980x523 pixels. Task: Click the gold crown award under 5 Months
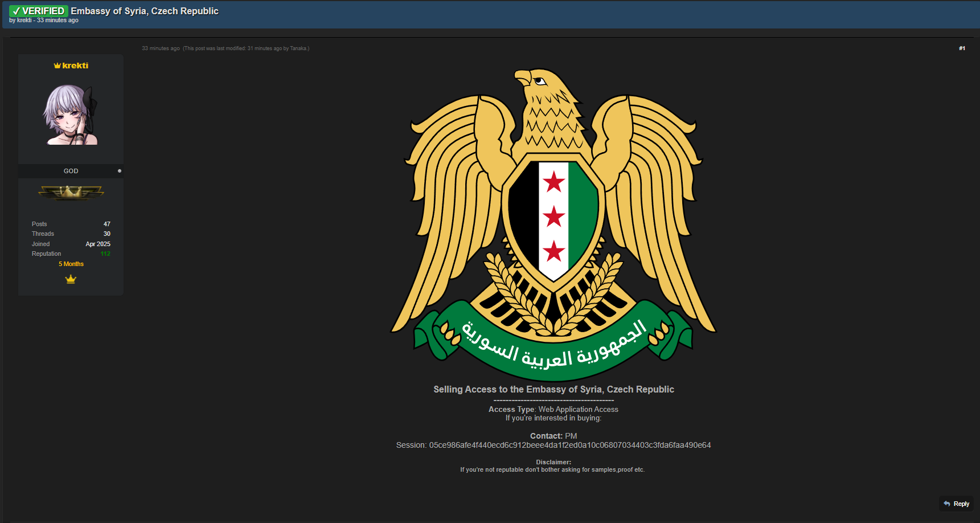click(71, 279)
